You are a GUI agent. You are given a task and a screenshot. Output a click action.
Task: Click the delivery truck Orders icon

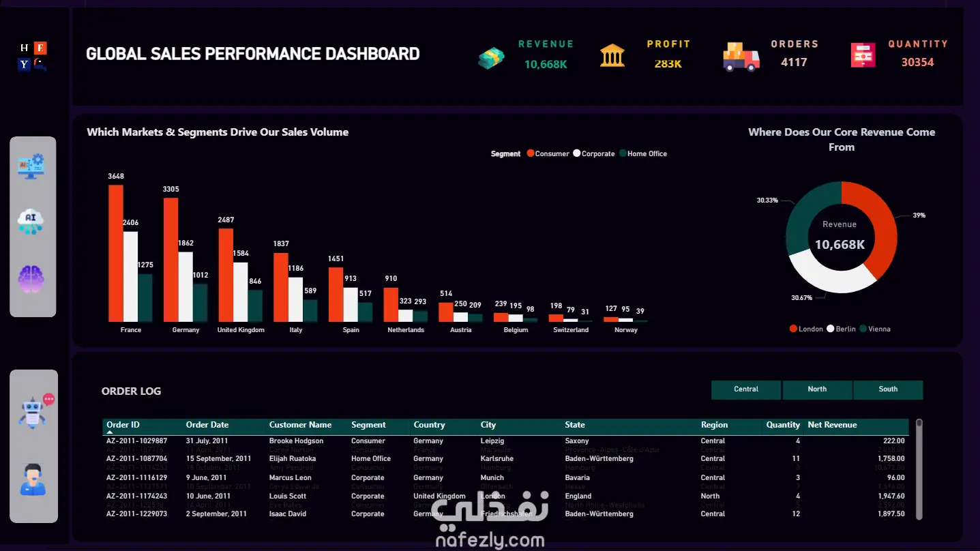[x=741, y=57]
